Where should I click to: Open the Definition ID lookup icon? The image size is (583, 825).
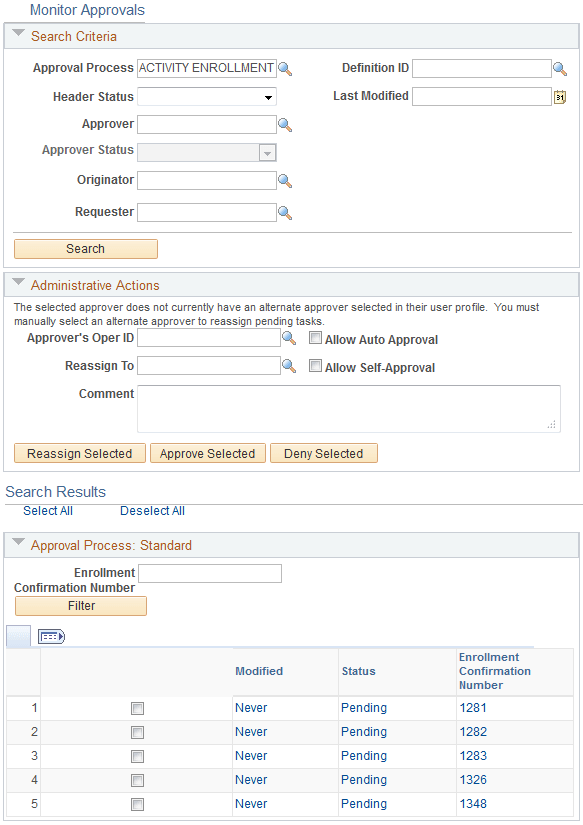[559, 68]
